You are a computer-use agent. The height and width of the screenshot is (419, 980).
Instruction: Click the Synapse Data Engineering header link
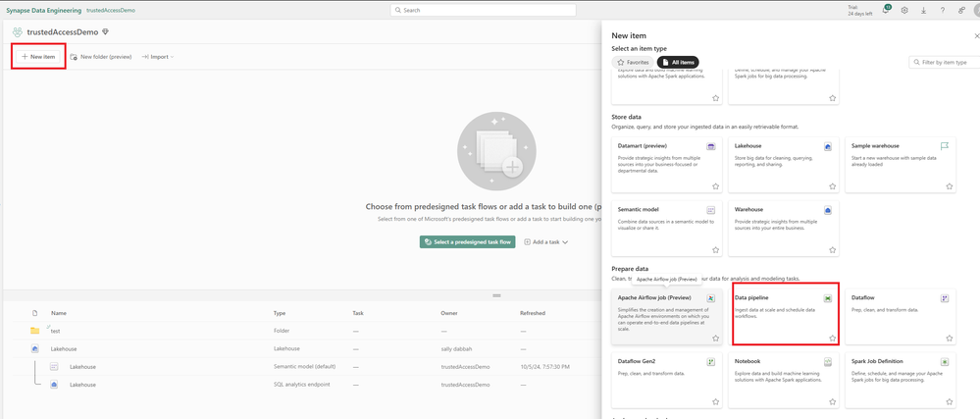click(x=44, y=11)
